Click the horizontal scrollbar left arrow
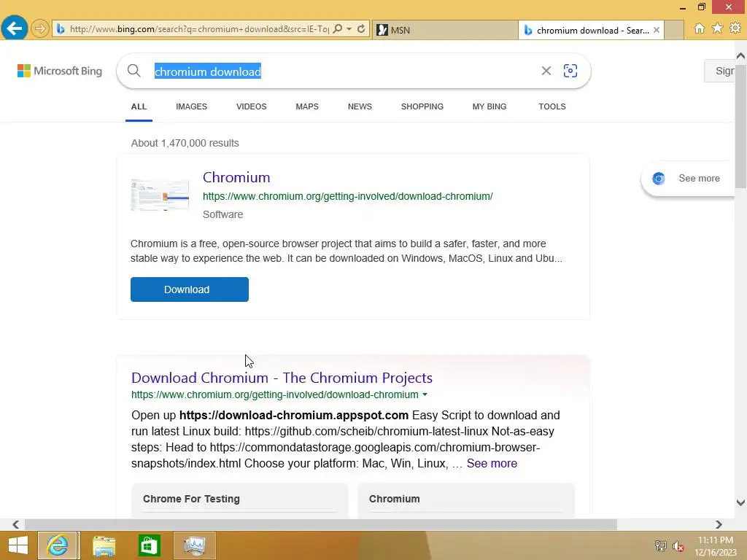The width and height of the screenshot is (747, 560). pyautogui.click(x=16, y=524)
